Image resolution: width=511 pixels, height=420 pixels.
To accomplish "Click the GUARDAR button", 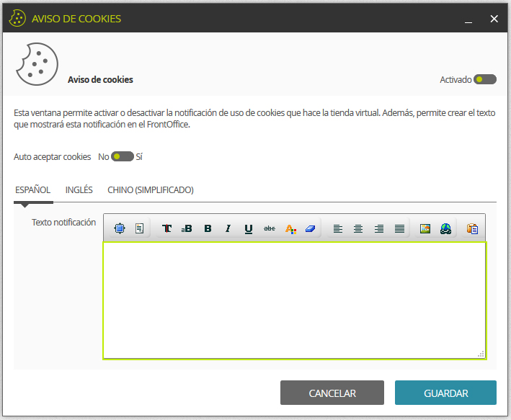I will point(445,393).
